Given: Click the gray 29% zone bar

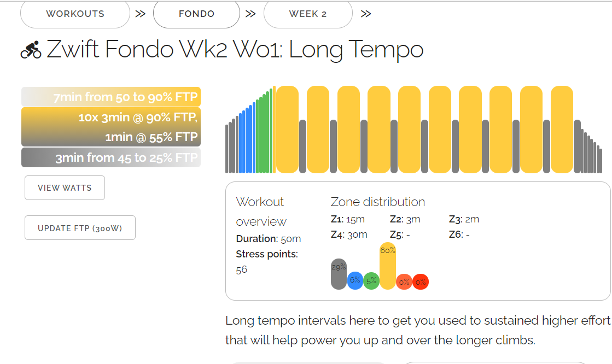Looking at the screenshot, I should pyautogui.click(x=339, y=273).
